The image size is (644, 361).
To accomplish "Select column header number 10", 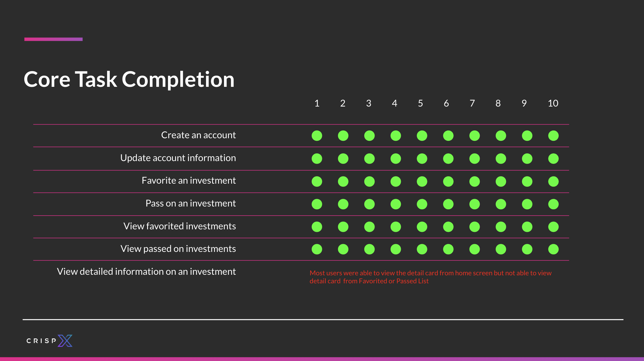I will (553, 103).
